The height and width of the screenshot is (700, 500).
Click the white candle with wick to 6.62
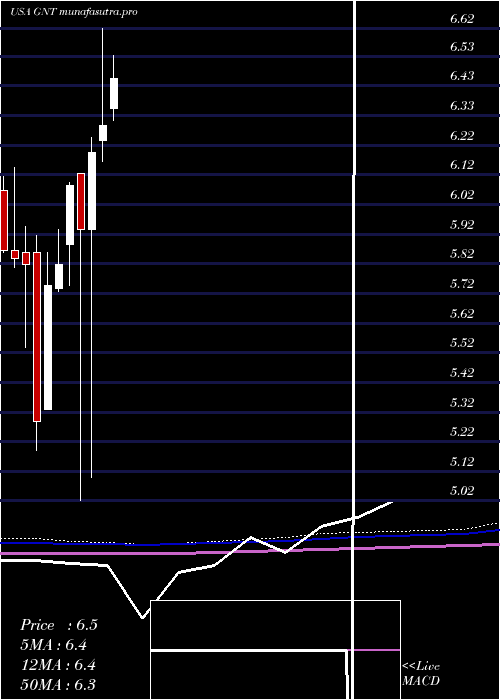pos(103,133)
